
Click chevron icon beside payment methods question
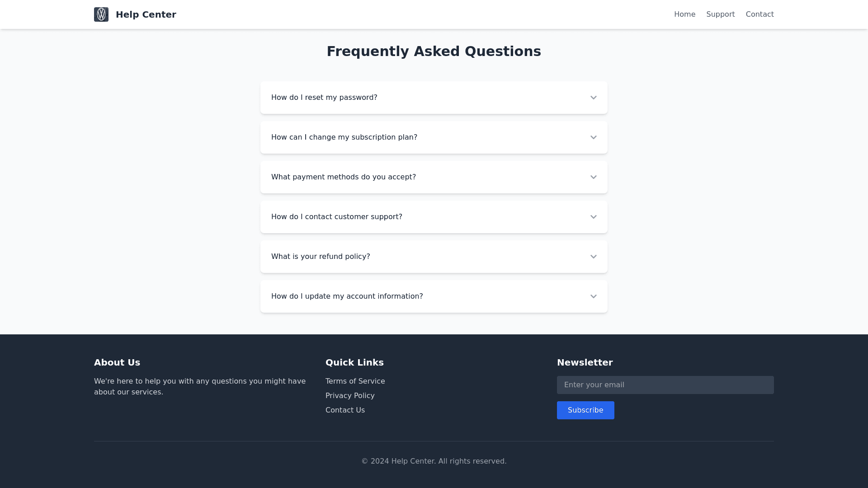tap(594, 177)
